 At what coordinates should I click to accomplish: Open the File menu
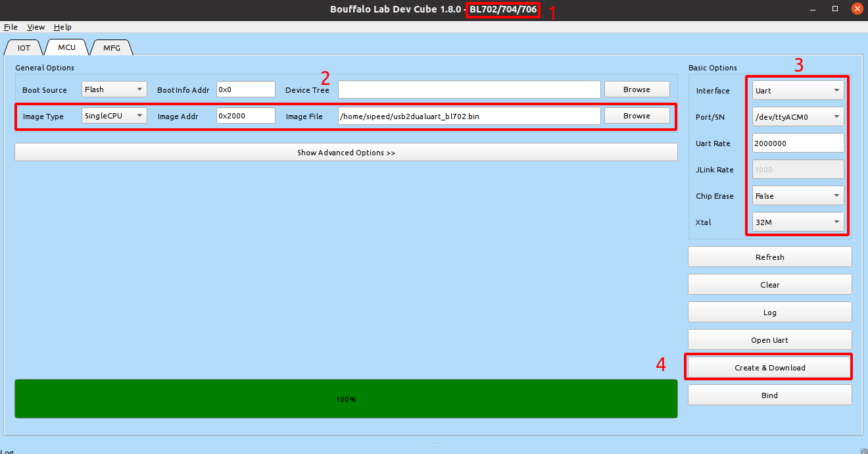[x=11, y=27]
